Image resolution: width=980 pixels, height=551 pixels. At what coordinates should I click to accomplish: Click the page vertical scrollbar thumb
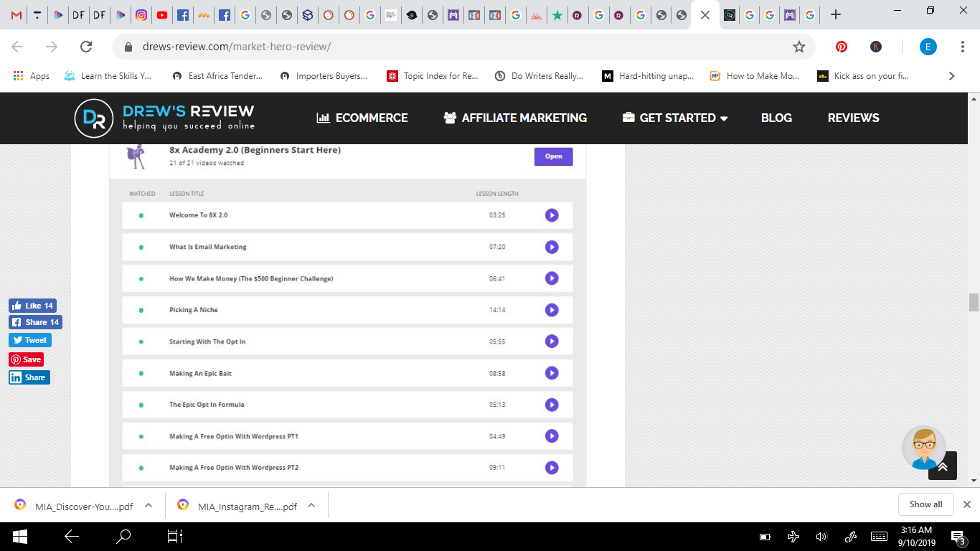(974, 302)
